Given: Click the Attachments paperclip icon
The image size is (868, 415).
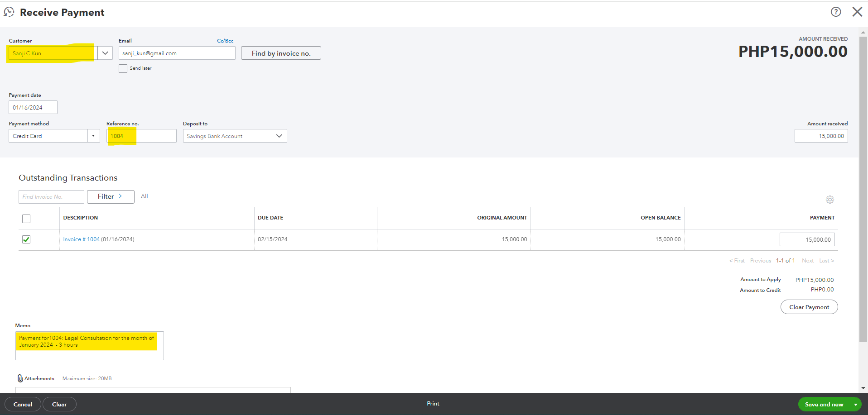Looking at the screenshot, I should (20, 378).
